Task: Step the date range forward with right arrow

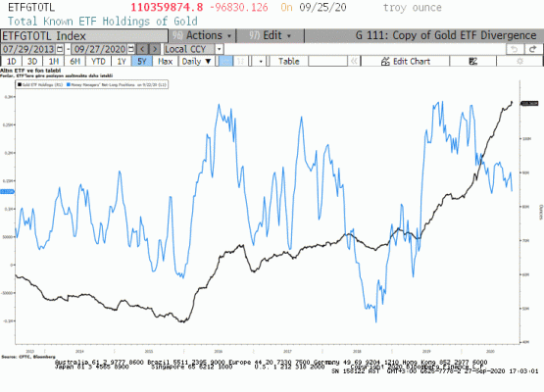Action: tap(155, 49)
